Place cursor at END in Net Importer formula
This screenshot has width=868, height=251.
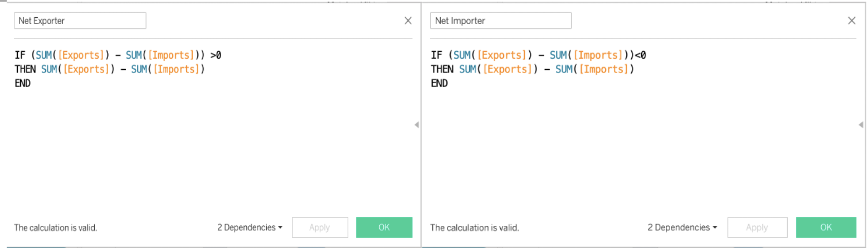(439, 83)
